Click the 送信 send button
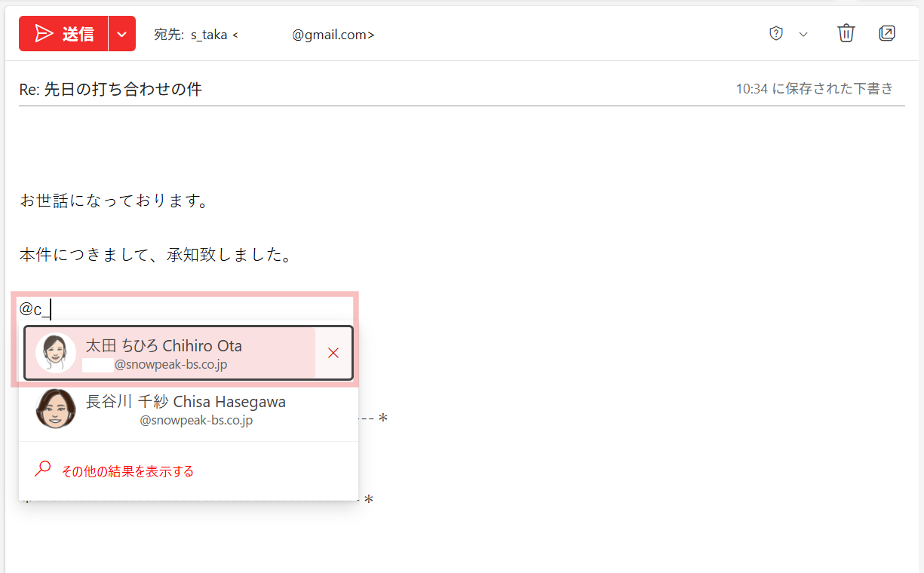The height and width of the screenshot is (573, 924). [x=66, y=34]
